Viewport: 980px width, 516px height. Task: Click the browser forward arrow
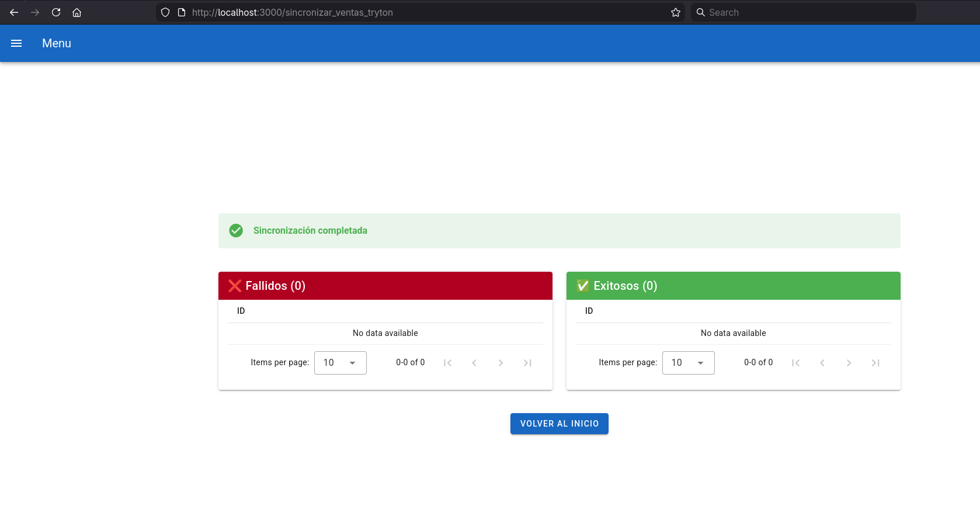point(35,12)
